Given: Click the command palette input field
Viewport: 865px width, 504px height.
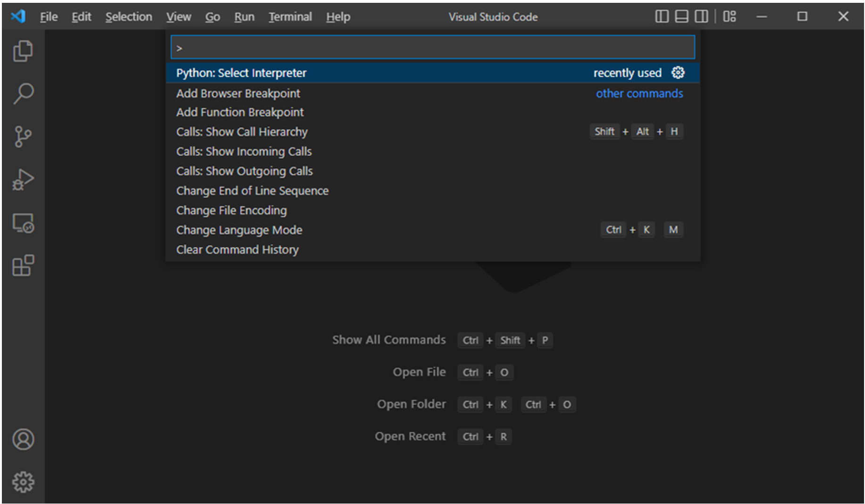Looking at the screenshot, I should click(x=432, y=48).
